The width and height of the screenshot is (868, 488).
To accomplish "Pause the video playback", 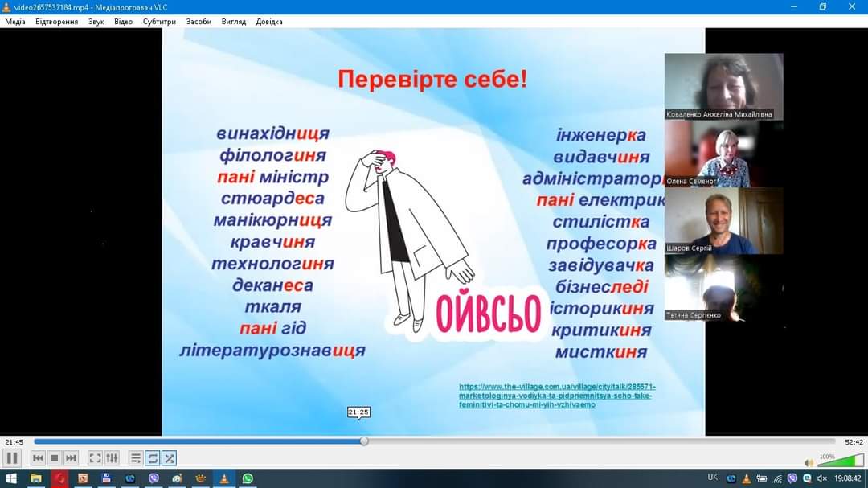I will pyautogui.click(x=11, y=458).
